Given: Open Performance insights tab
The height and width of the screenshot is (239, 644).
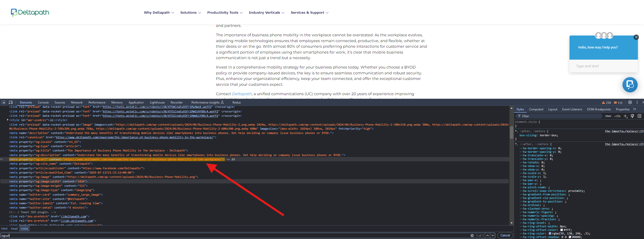Looking at the screenshot, I should pos(207,103).
